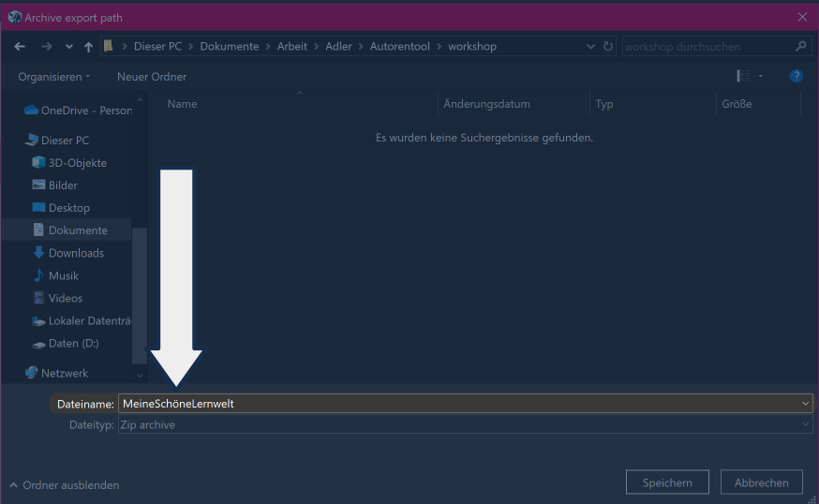Open Musik folder in navigation pane
This screenshot has height=504, width=819.
tap(63, 275)
